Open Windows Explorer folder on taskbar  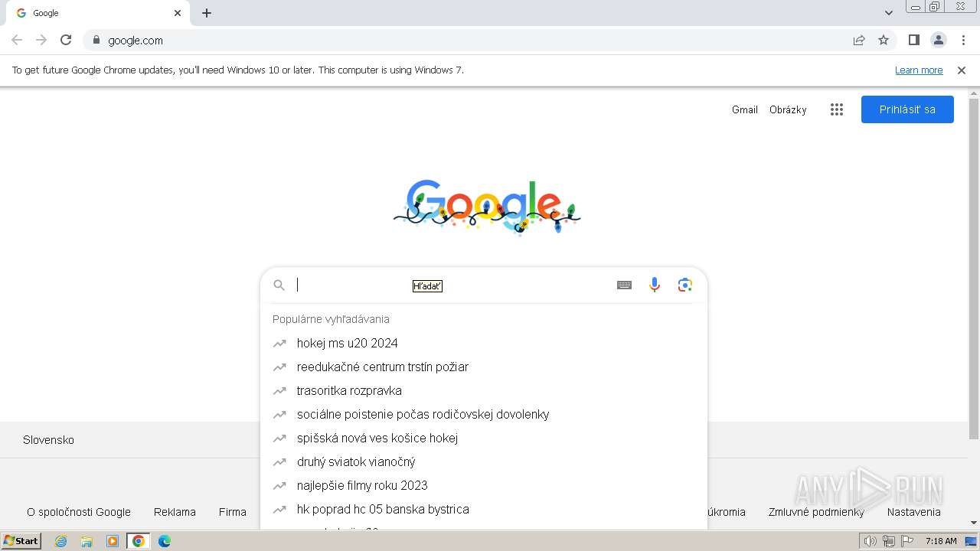tap(87, 541)
